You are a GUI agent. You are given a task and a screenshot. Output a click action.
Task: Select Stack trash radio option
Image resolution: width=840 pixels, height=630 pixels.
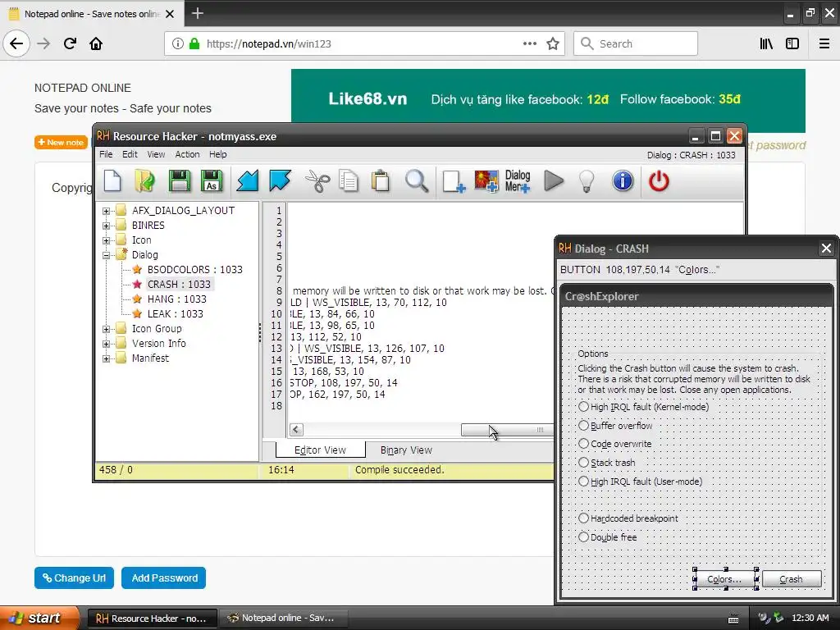point(583,463)
